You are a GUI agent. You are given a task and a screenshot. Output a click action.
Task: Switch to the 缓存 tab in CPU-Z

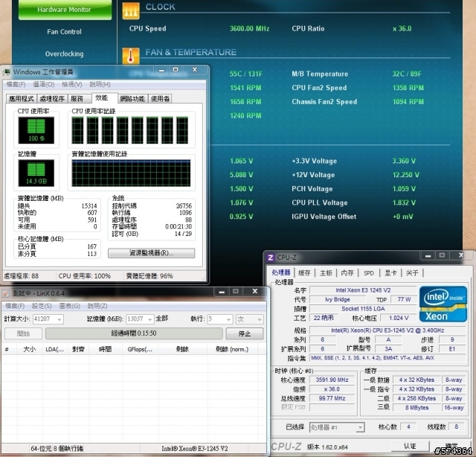click(x=304, y=273)
